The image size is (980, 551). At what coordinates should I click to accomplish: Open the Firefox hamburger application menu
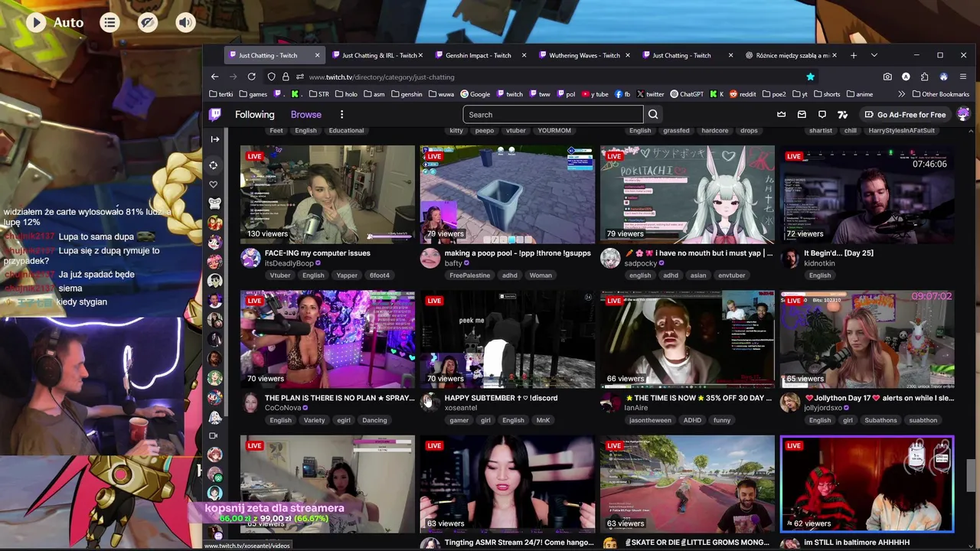click(x=962, y=77)
